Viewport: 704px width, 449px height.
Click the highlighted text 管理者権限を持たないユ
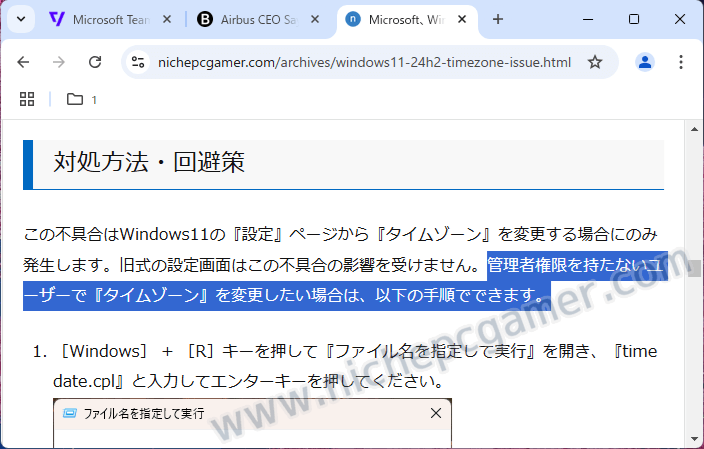577,265
